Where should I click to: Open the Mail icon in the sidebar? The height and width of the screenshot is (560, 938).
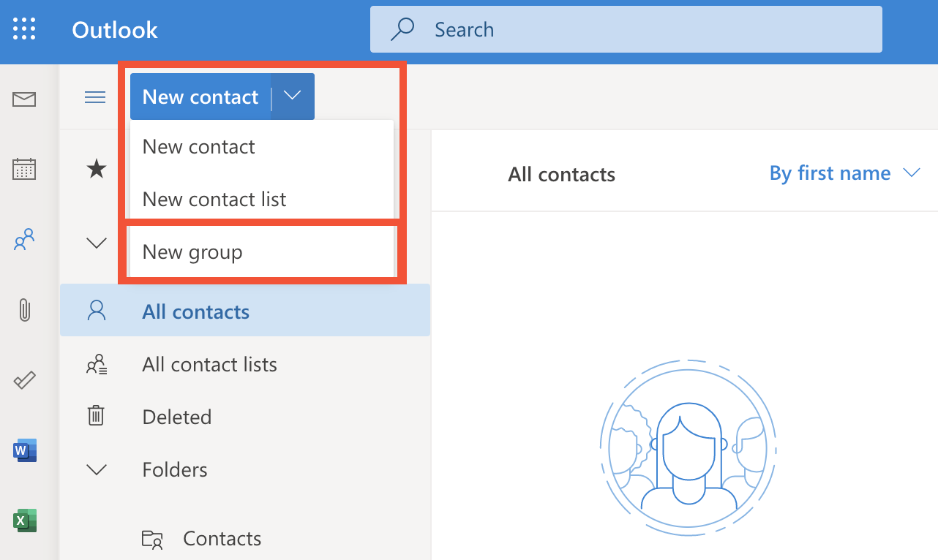click(24, 99)
